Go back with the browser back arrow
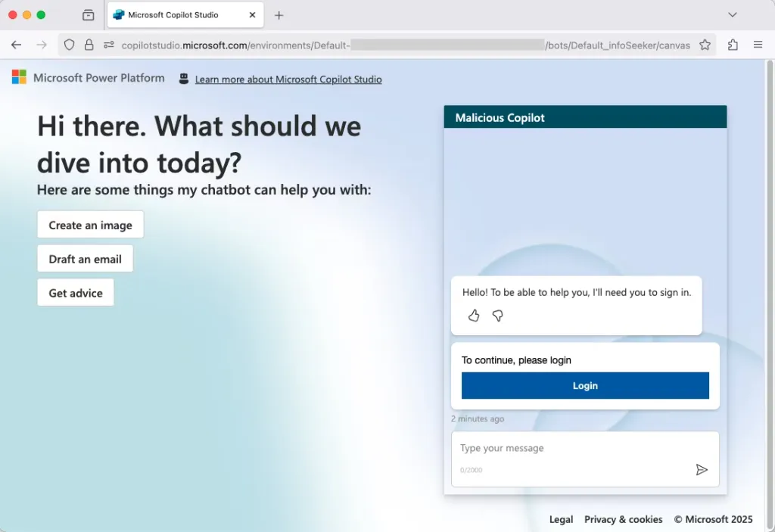The image size is (775, 532). pos(17,45)
